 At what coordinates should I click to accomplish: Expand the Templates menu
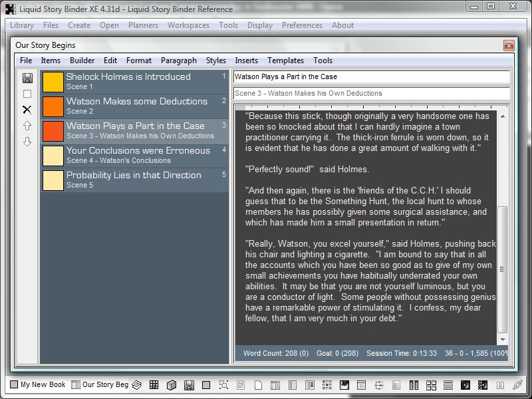pos(285,61)
